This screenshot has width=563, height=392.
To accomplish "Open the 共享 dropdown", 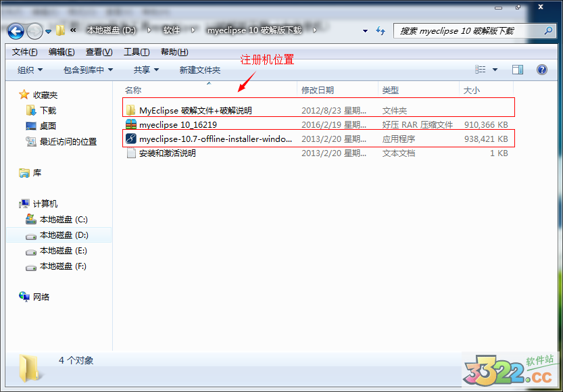I will (146, 70).
